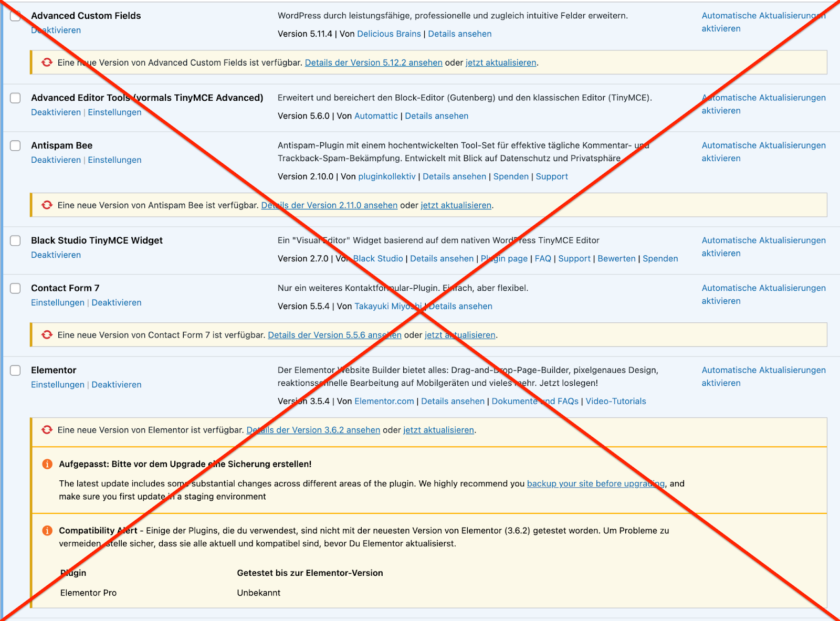Update Advanced Custom Fields now
840x621 pixels.
[501, 63]
